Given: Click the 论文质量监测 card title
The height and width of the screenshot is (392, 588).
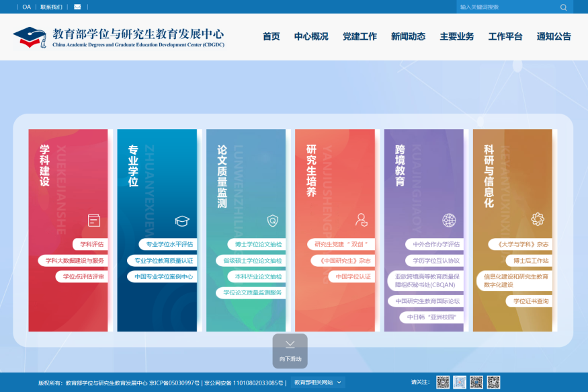Looking at the screenshot, I should (222, 176).
